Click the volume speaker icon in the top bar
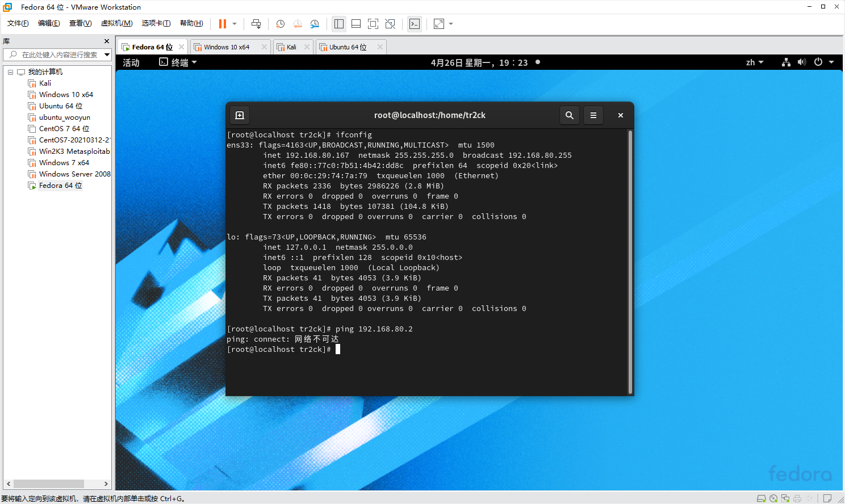Image resolution: width=845 pixels, height=504 pixels. click(x=802, y=62)
